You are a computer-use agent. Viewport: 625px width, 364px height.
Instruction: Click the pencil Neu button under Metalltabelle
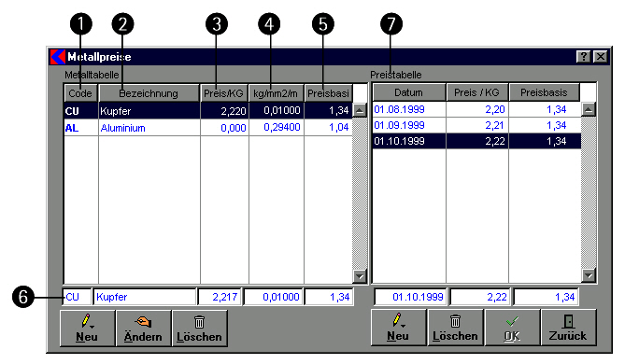(87, 329)
